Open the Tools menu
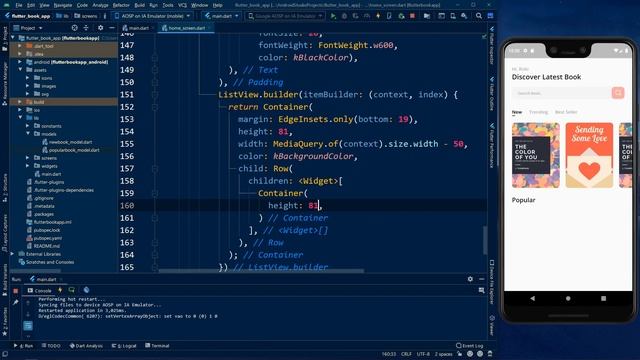The height and width of the screenshot is (360, 640). pyautogui.click(x=168, y=5)
